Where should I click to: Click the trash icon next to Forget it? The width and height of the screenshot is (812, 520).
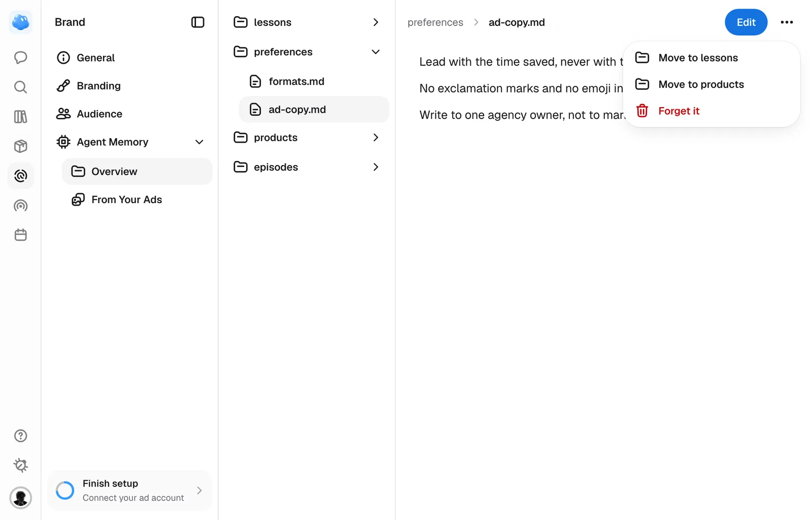642,111
